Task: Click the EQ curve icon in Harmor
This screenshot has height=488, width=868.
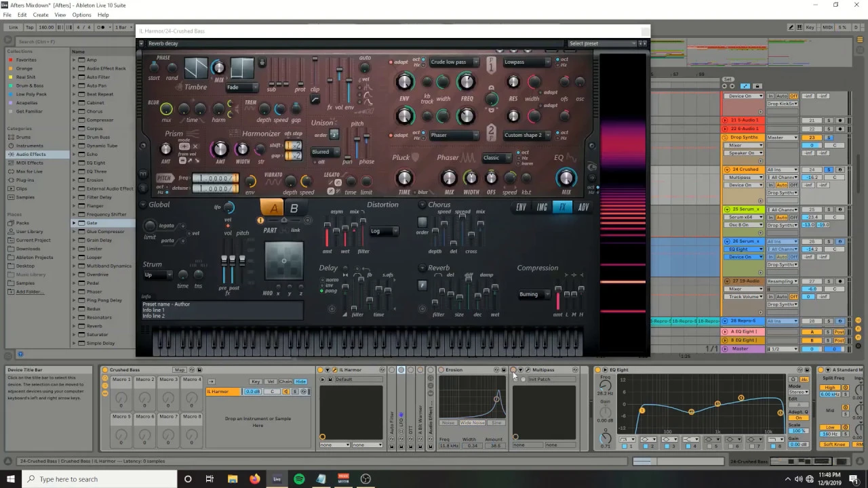Action: click(571, 158)
